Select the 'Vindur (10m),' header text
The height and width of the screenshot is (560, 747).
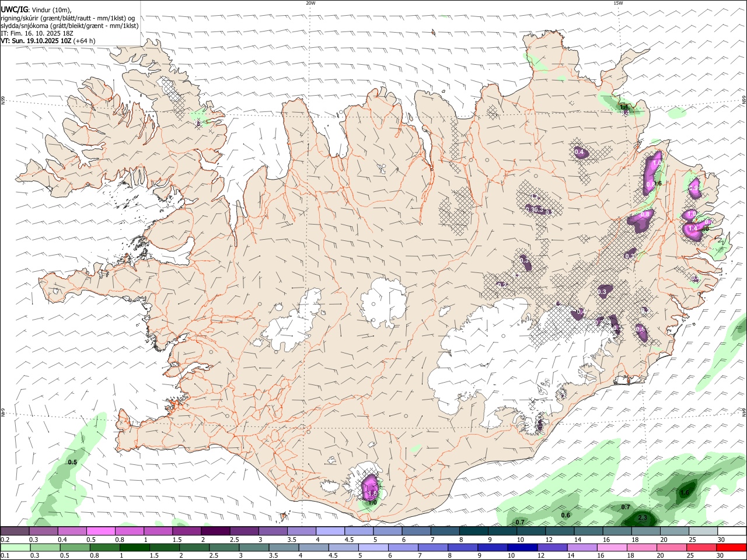coord(52,10)
